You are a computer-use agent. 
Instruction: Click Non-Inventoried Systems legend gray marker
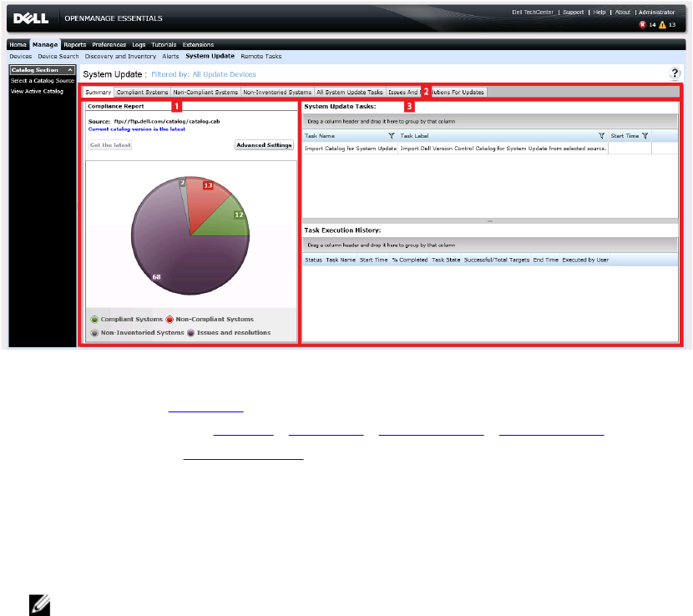pyautogui.click(x=94, y=333)
